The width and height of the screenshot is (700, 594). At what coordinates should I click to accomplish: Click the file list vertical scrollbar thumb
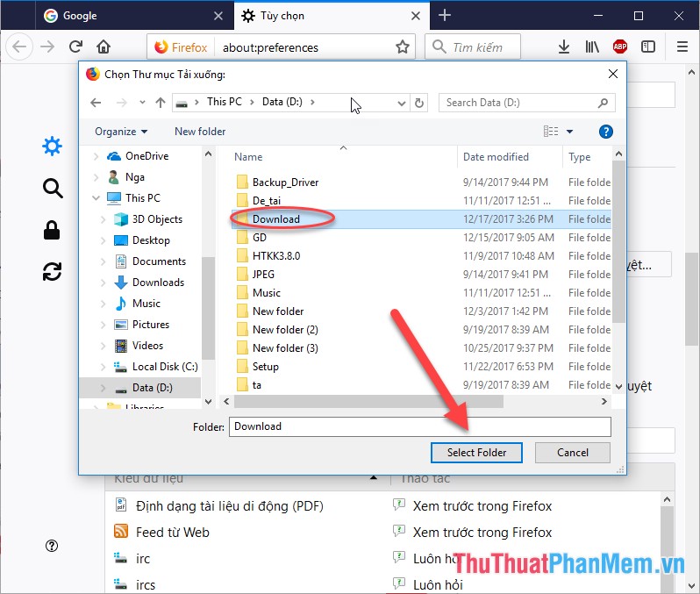[618, 241]
